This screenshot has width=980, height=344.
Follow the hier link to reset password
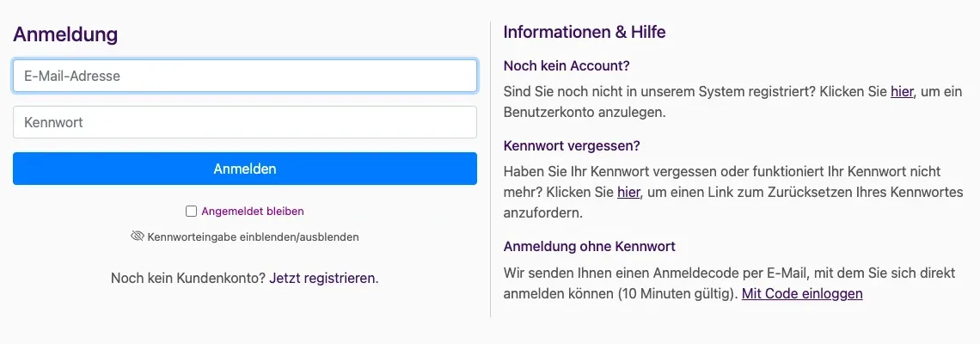click(x=628, y=192)
